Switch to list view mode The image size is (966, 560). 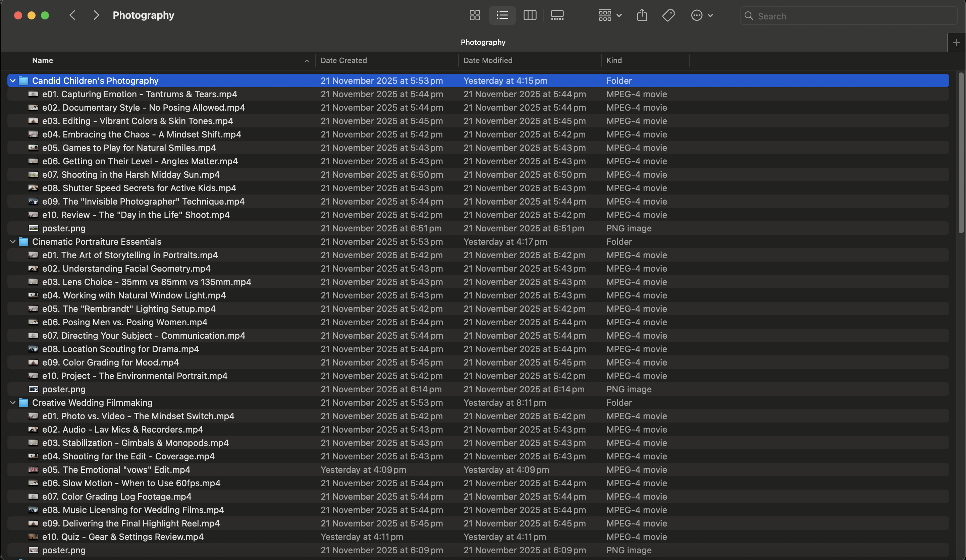point(502,15)
